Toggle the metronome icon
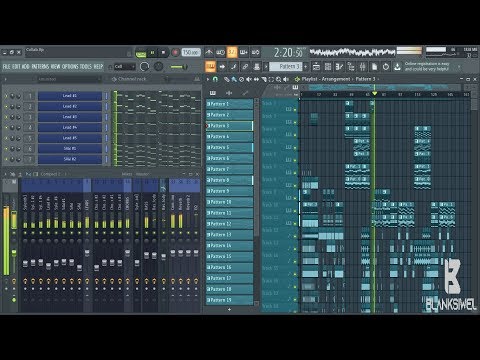 (x=209, y=52)
